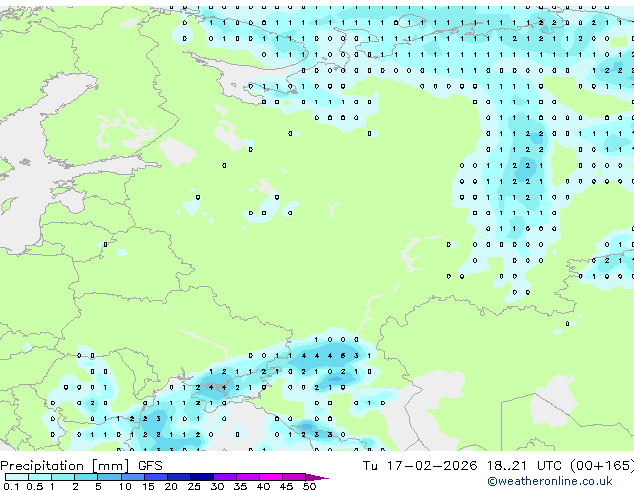Viewport: 634px width, 490px height.
Task: Click the legend value "35"
Action: click(240, 486)
